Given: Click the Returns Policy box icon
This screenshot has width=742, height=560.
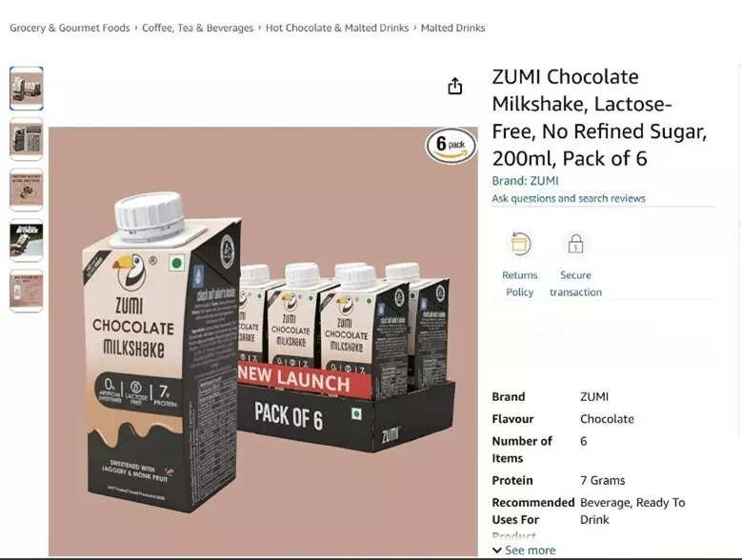Looking at the screenshot, I should (x=520, y=244).
